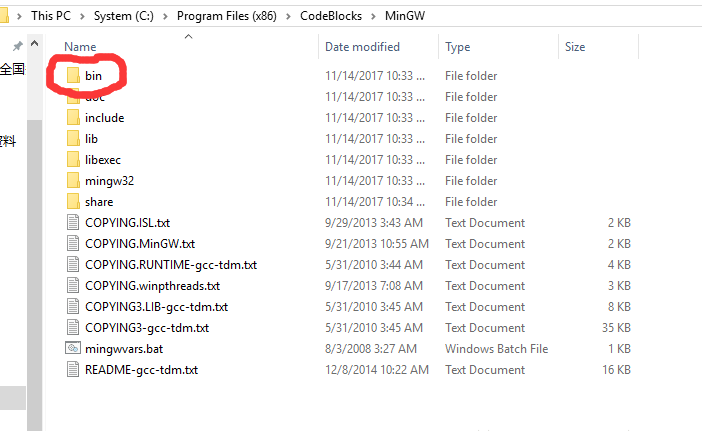Select the mingw32 folder icon

point(73,181)
